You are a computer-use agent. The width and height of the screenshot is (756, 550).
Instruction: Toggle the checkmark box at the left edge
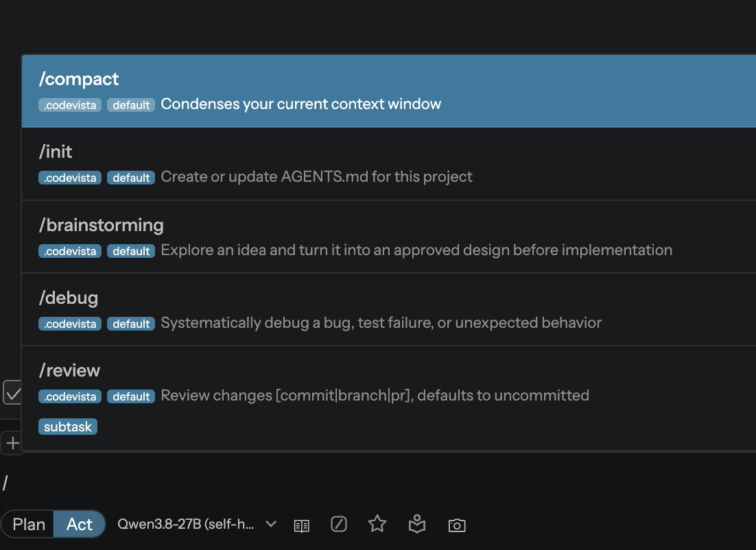click(12, 392)
